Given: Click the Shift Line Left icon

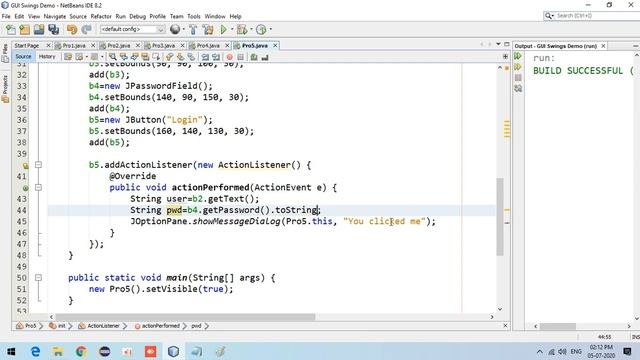Looking at the screenshot, I should 205,57.
